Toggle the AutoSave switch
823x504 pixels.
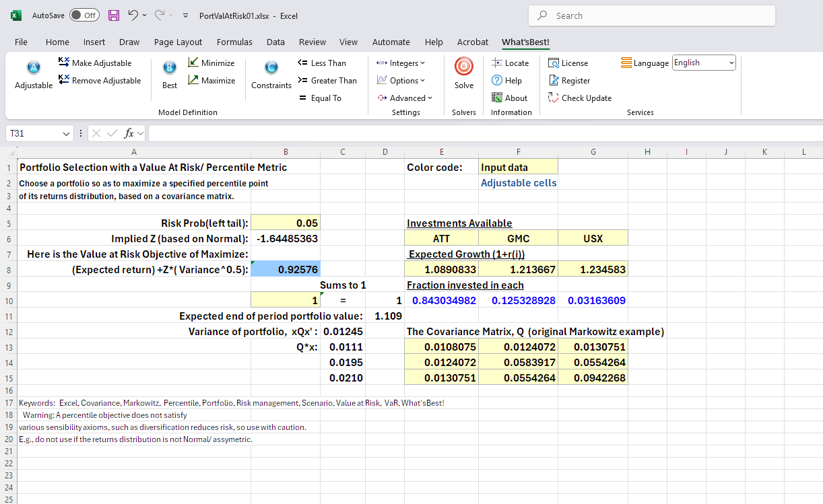(x=84, y=15)
